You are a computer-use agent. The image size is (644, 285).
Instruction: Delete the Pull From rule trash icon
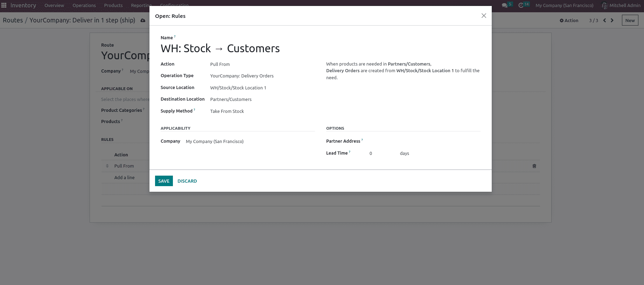click(x=534, y=166)
